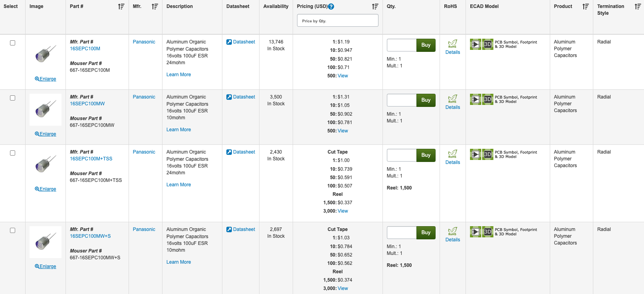
Task: Check the 16SEPC100M+TSS row checkbox
Action: coord(13,153)
